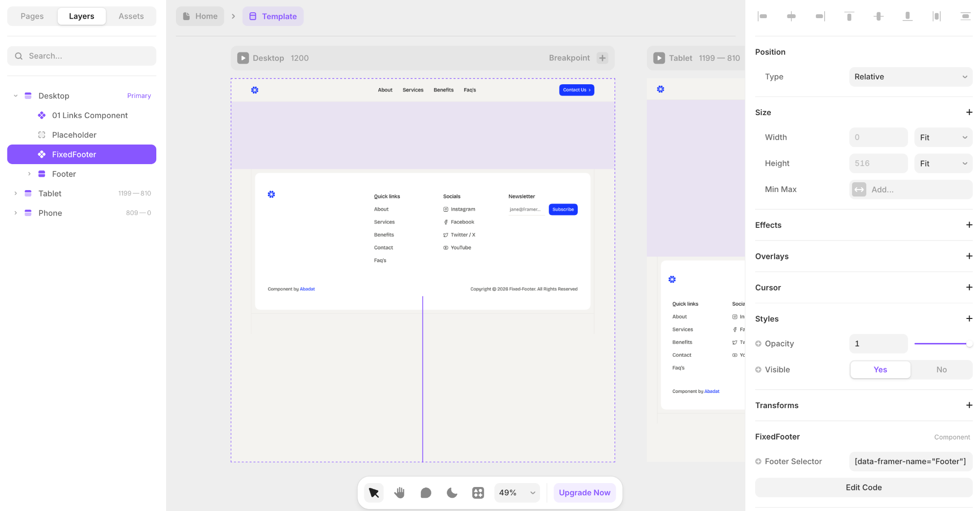The width and height of the screenshot is (980, 511).
Task: Play the Desktop breakpoint preview
Action: 243,58
